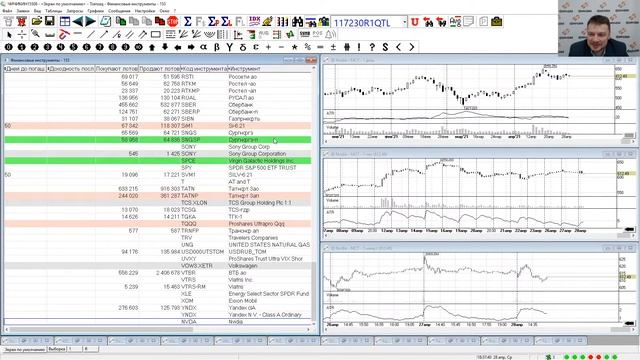
Task: Open the Окно menu
Action: [164, 11]
